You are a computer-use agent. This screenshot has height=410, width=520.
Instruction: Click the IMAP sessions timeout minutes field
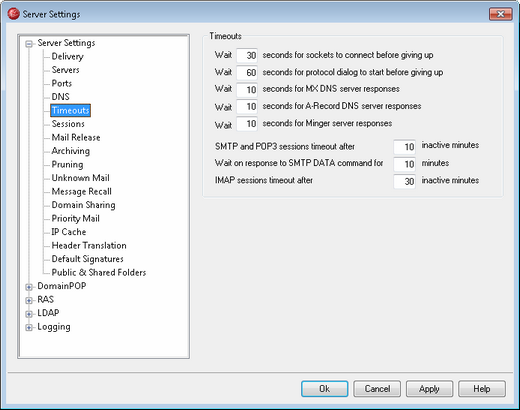pos(404,181)
